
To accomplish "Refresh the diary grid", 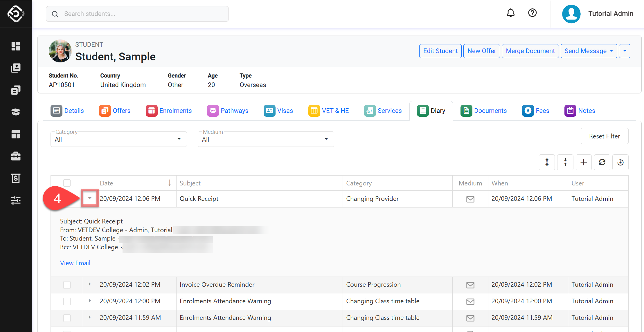I will (602, 162).
